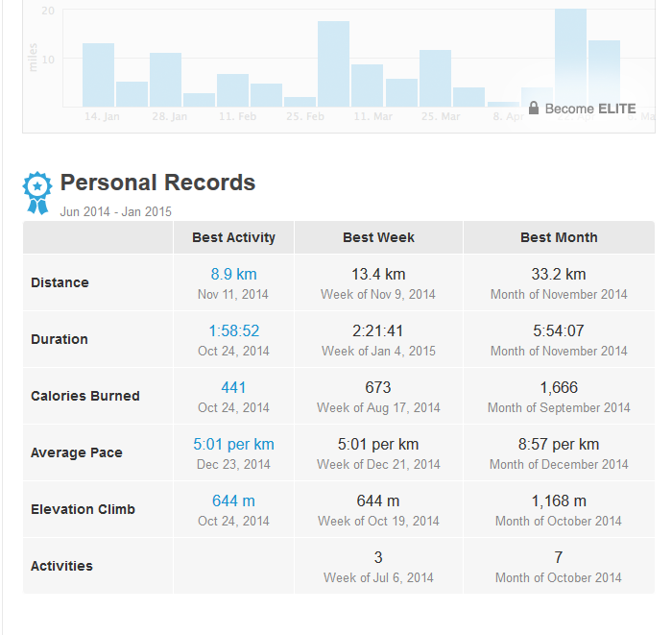This screenshot has width=672, height=635.
Task: Select the chart bar above 28. Jan
Action: pos(165,80)
